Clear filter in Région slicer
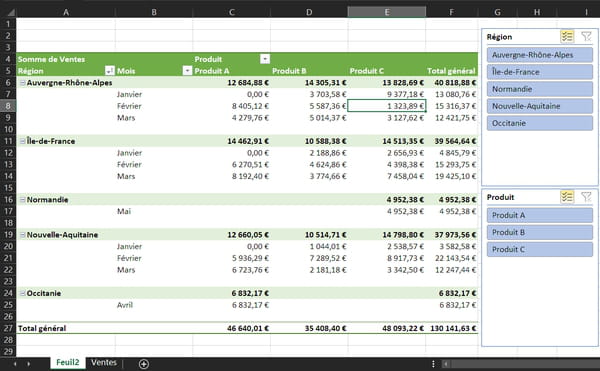Viewport: 600px width, 371px height. 586,37
